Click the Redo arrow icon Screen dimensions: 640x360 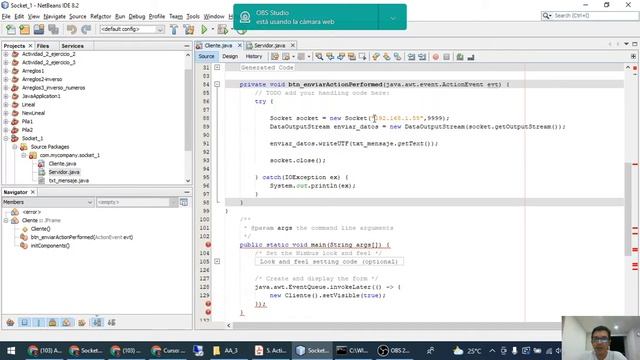(86, 29)
